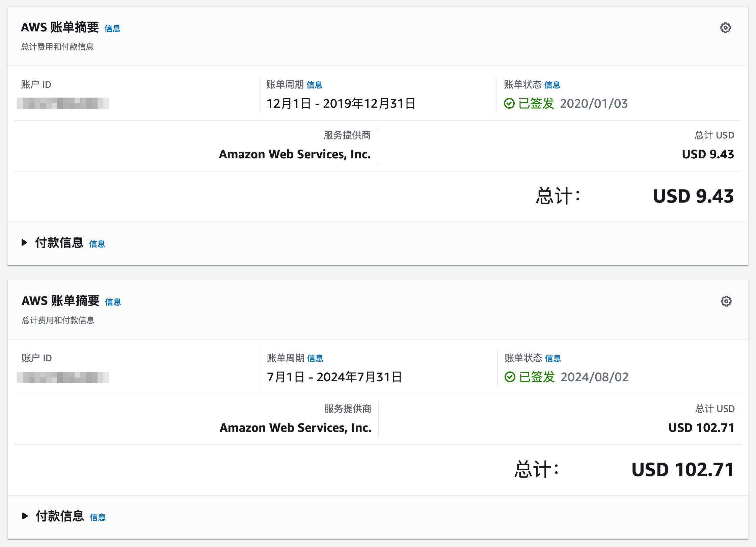The image size is (756, 547).
Task: Click green check icon beside 已签发 2024/08/02
Action: (510, 377)
